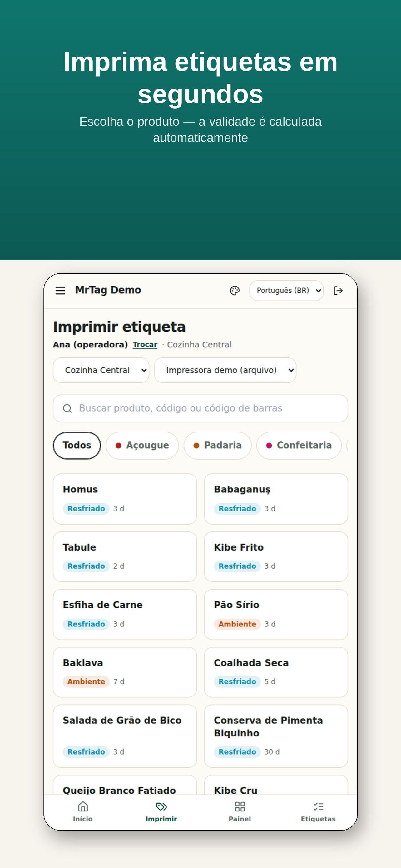Click the Ambiente badge on Baklava
The image size is (401, 868).
coord(86,681)
